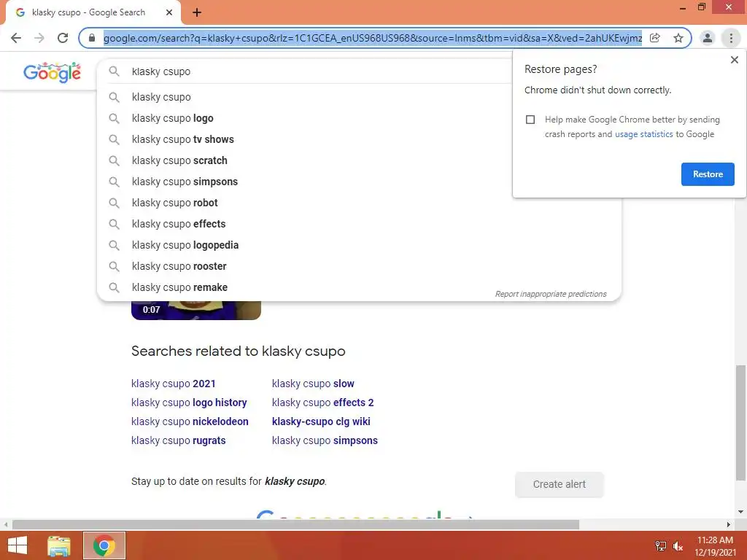
Task: Go back with the browser back arrow
Action: pyautogui.click(x=16, y=38)
